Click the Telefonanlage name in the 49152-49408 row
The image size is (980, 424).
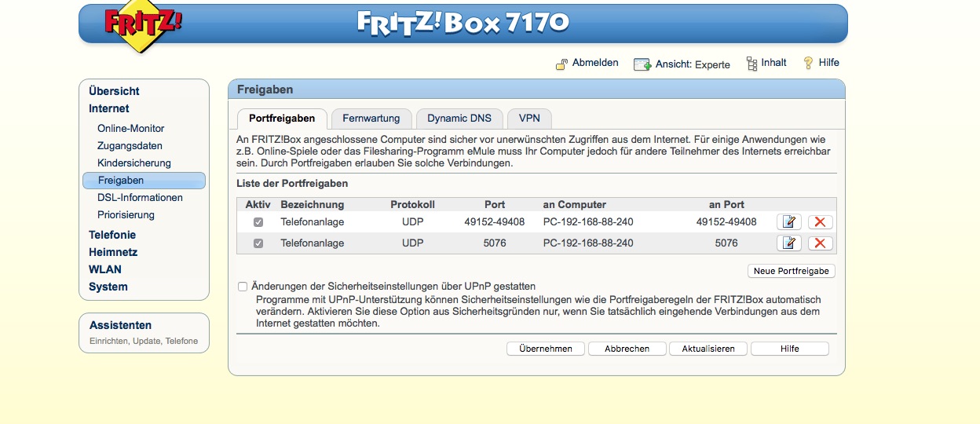(313, 222)
